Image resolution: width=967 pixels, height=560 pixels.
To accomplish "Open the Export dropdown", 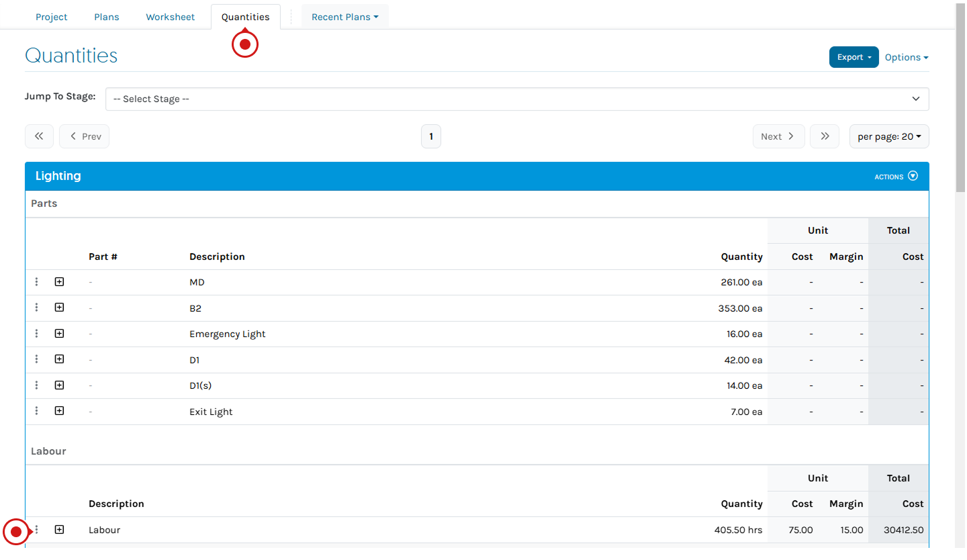I will click(854, 57).
